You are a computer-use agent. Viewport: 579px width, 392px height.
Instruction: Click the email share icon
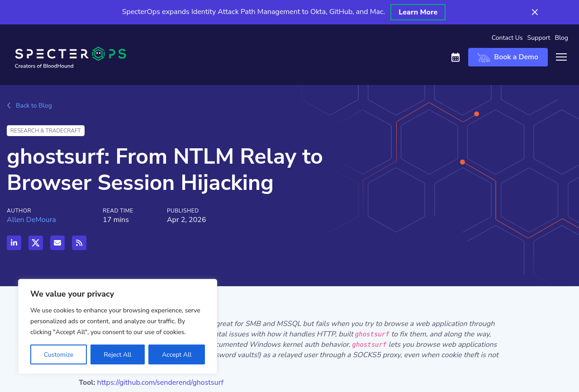click(57, 243)
